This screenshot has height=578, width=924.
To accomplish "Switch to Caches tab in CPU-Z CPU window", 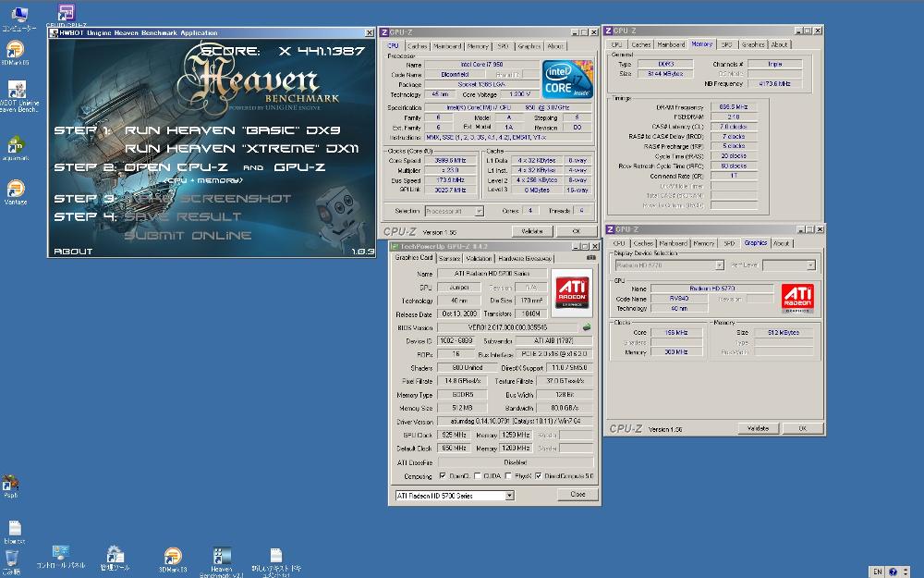I will [418, 46].
